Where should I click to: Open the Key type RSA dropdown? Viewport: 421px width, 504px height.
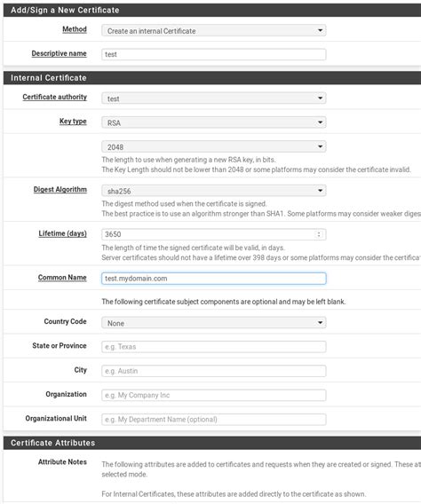213,122
